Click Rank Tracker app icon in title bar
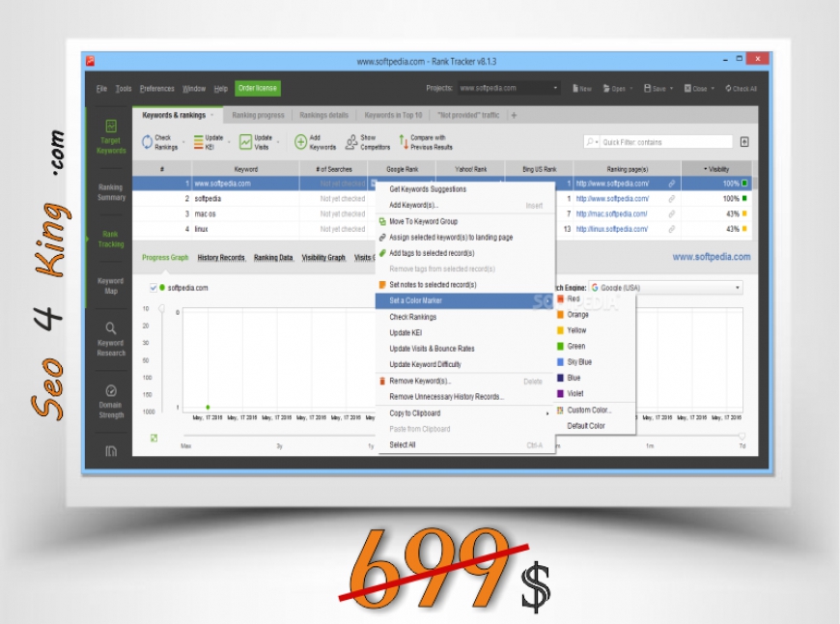Screen dimensions: 840x624 point(90,61)
